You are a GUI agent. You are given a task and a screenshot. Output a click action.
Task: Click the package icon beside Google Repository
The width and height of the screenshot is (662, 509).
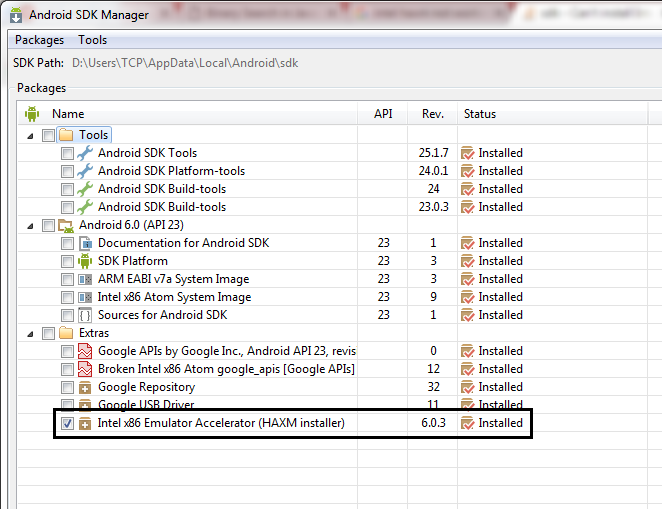click(x=85, y=387)
